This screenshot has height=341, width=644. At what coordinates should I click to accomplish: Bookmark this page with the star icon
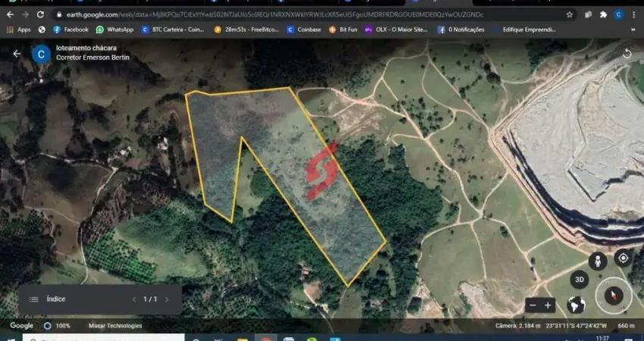pos(570,14)
